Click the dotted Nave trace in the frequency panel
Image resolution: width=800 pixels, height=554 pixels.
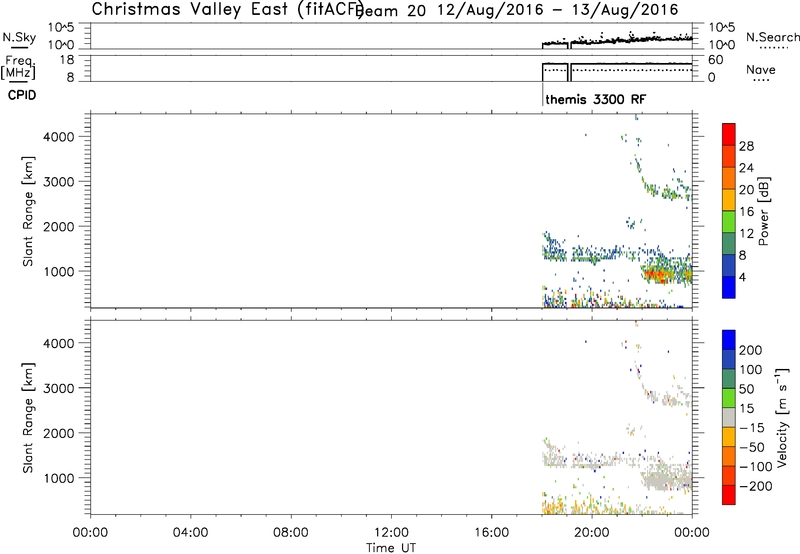tap(617, 70)
